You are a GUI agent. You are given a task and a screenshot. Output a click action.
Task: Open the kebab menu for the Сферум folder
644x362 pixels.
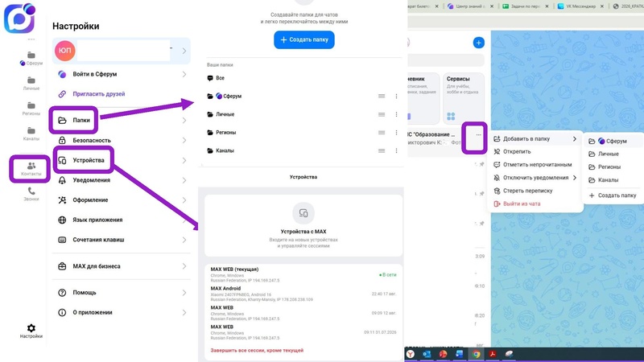pyautogui.click(x=396, y=96)
